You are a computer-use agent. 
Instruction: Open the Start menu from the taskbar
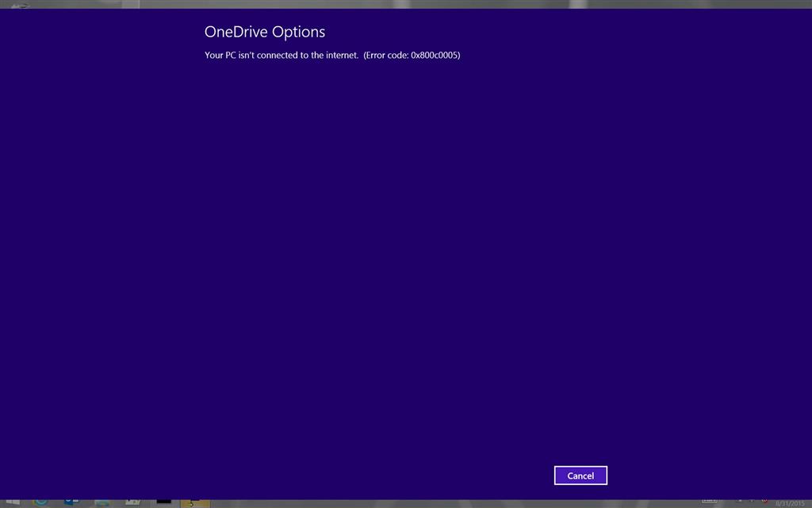coord(14,502)
